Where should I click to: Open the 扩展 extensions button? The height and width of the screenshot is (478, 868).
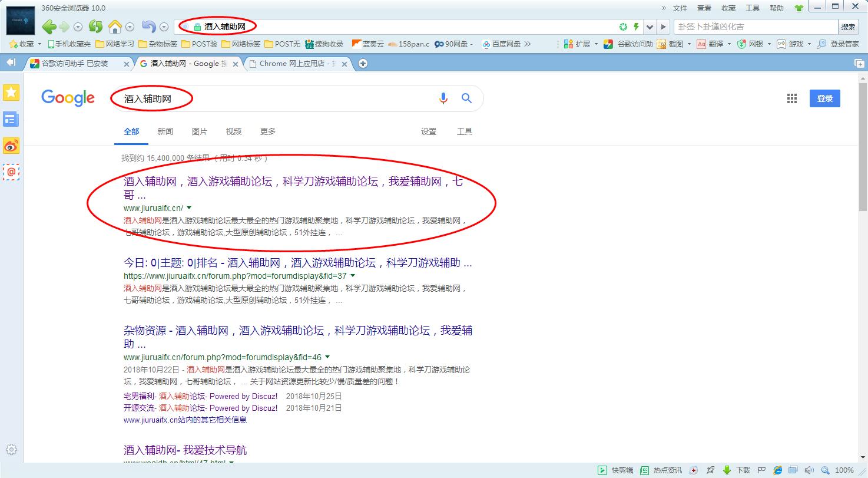point(577,44)
